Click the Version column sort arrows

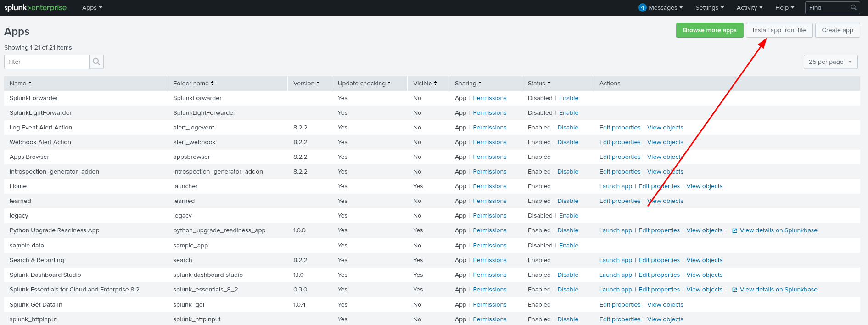(318, 83)
